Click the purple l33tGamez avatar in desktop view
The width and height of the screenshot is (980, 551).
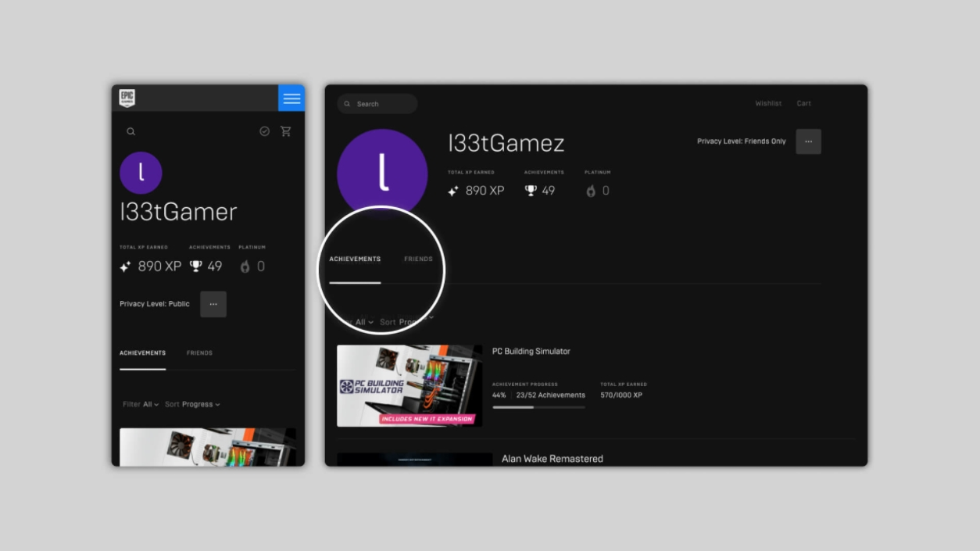(x=382, y=174)
